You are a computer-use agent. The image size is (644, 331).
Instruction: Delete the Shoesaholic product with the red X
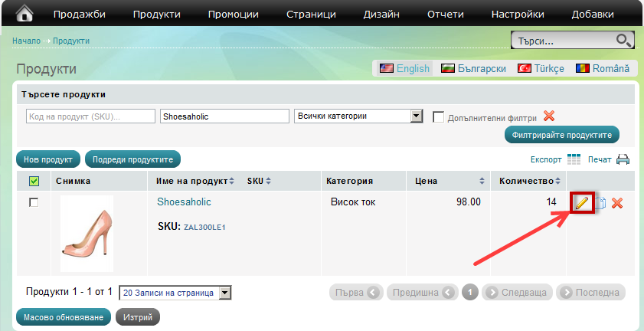tap(616, 203)
